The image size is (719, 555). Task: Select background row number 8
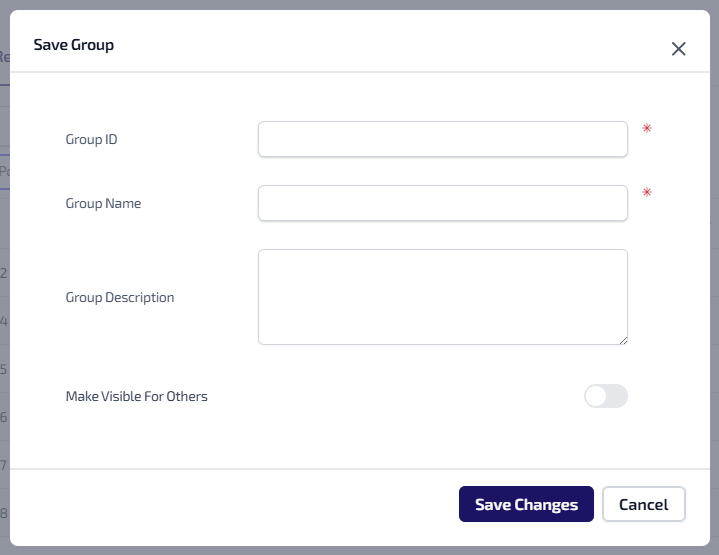[x=4, y=513]
